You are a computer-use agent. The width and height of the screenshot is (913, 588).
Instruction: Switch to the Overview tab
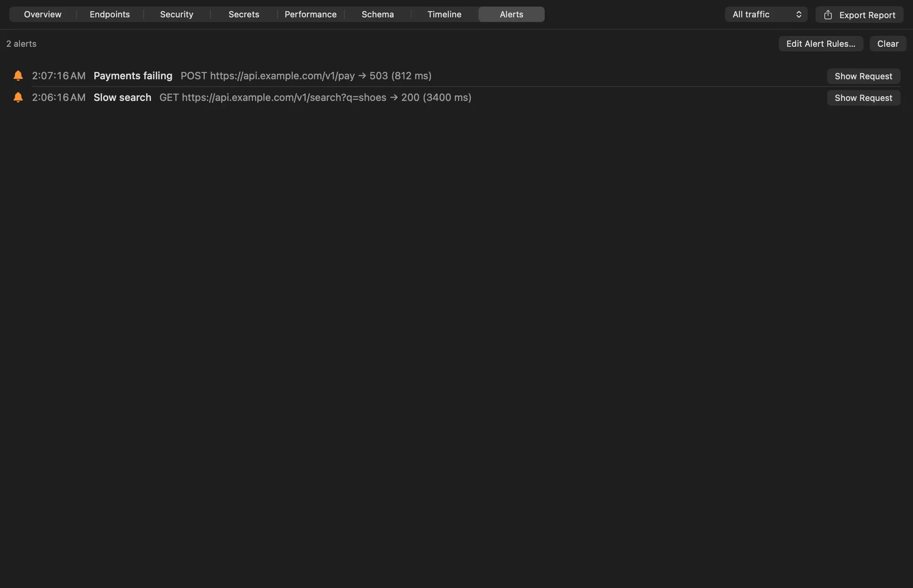click(x=43, y=15)
